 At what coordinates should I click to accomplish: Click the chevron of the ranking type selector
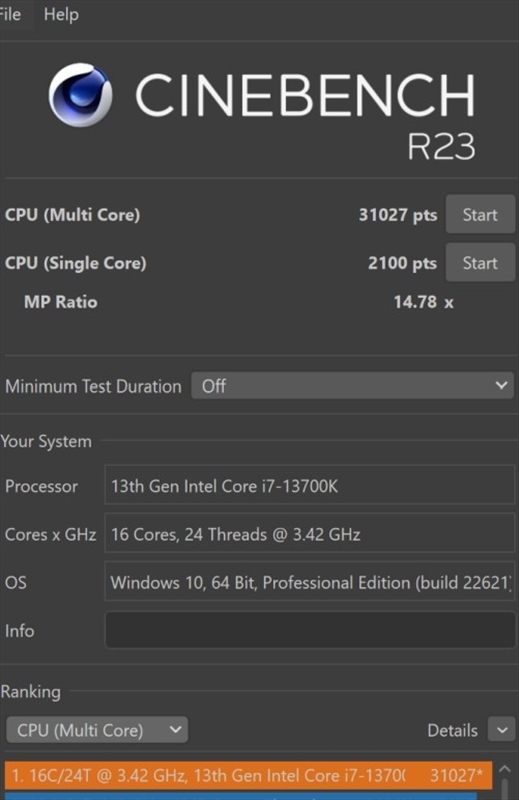pos(176,730)
